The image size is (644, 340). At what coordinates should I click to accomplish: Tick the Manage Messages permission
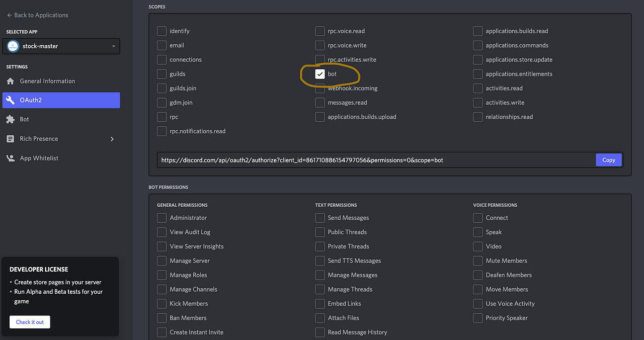320,275
